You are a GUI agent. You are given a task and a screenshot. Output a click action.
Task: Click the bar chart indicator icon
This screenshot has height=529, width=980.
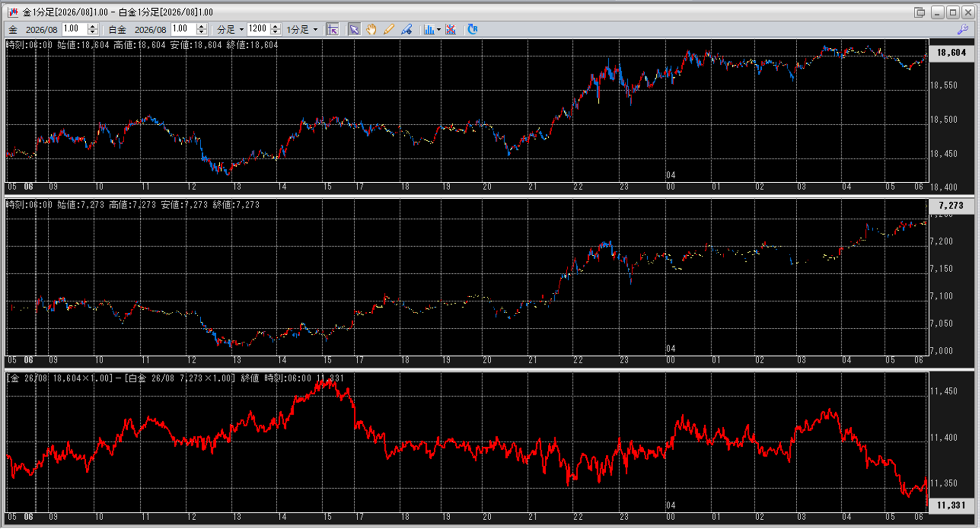(x=428, y=30)
